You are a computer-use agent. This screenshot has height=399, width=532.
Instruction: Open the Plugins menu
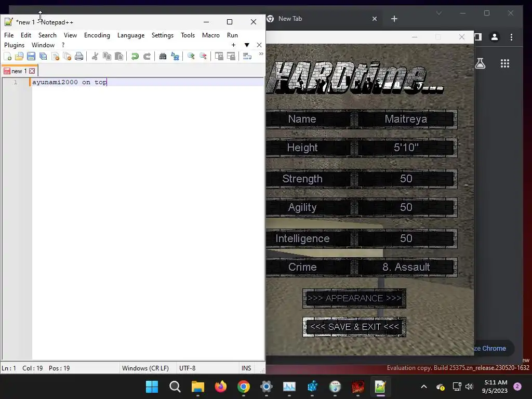click(14, 45)
